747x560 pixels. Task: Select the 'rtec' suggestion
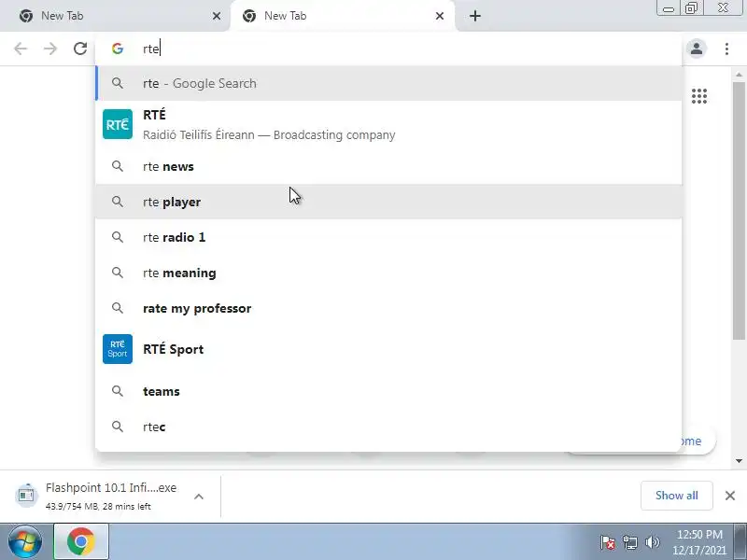388,427
